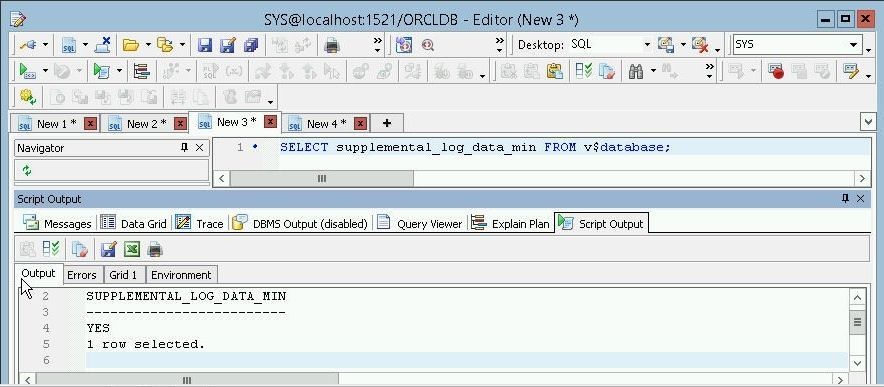Open the new SQL editor document icon
884x387 pixels.
point(69,45)
